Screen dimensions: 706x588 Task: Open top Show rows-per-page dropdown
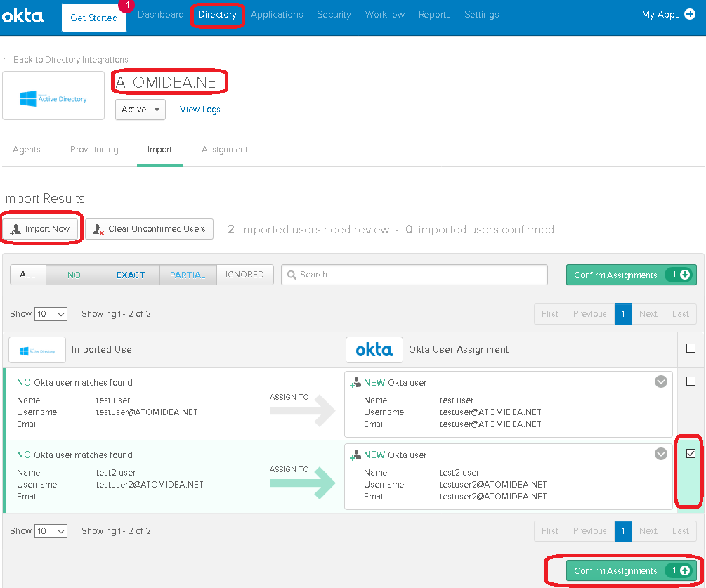pyautogui.click(x=51, y=314)
